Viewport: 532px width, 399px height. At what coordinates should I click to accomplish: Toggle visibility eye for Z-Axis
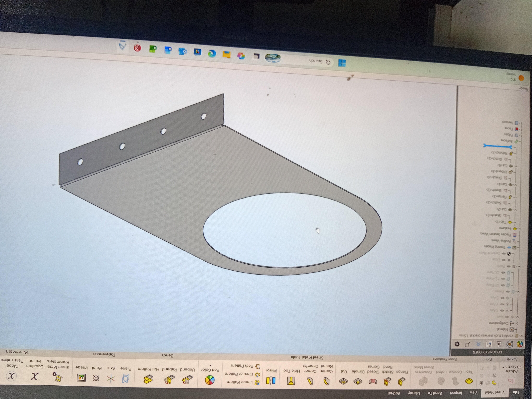(502, 298)
